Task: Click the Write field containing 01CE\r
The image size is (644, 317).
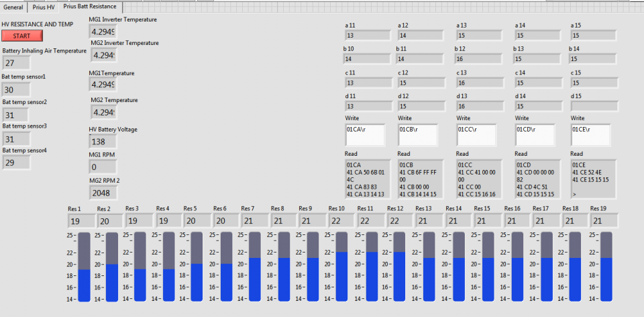Action: pyautogui.click(x=590, y=134)
